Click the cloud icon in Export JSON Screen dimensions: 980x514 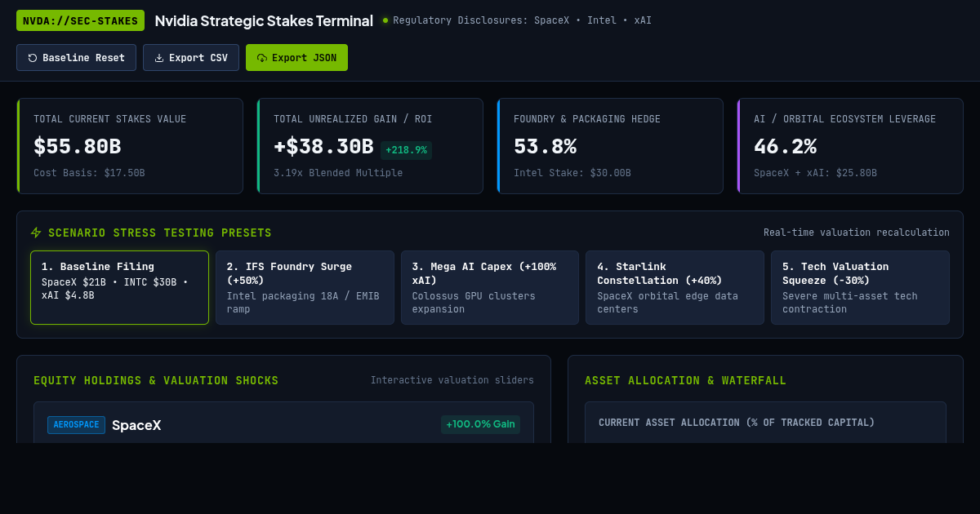[262, 58]
